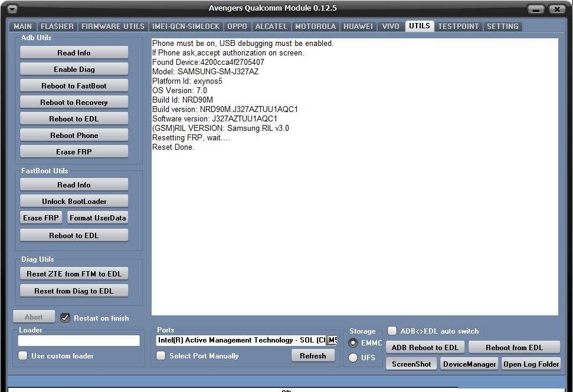Select the IMEI-QCN-SIMLOCK tab
573x392 pixels.
186,27
